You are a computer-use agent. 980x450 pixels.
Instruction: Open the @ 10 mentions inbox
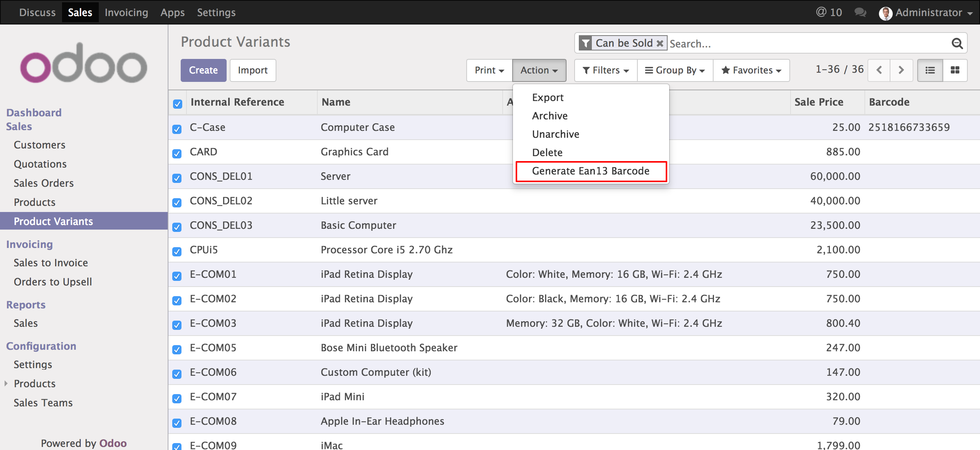(829, 13)
